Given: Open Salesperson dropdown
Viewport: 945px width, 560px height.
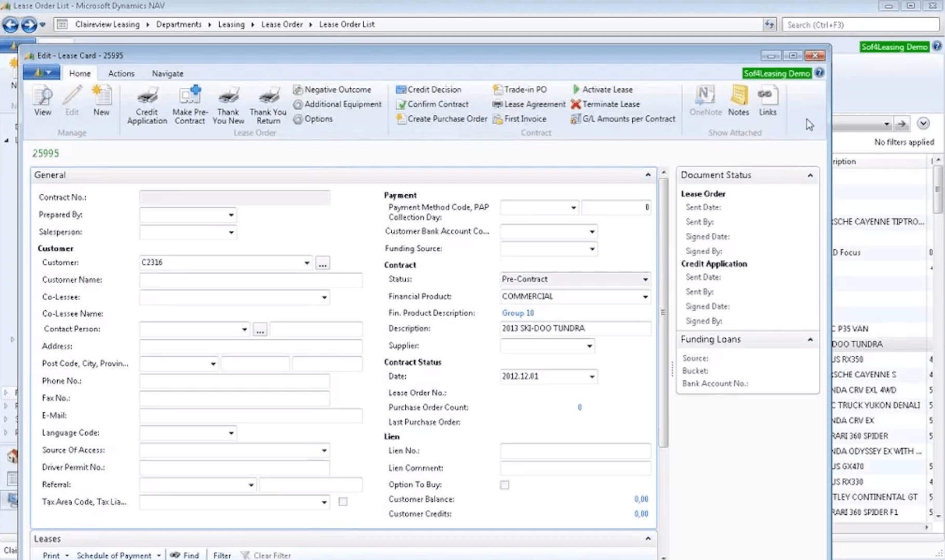Looking at the screenshot, I should tap(231, 232).
